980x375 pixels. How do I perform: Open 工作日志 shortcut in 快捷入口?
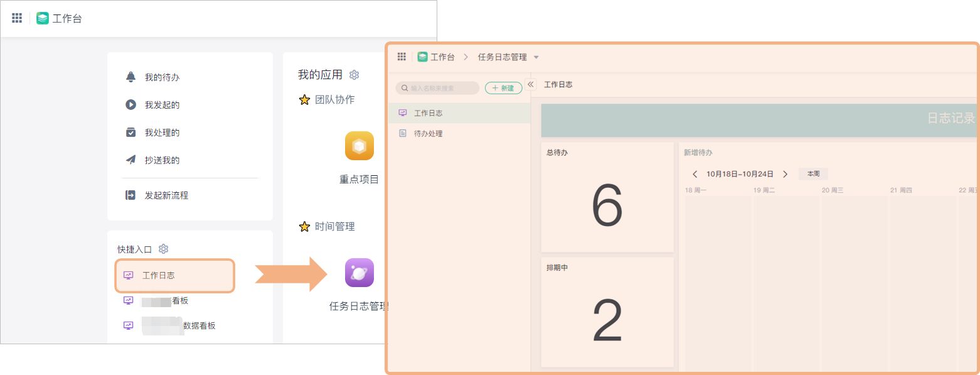[x=175, y=275]
